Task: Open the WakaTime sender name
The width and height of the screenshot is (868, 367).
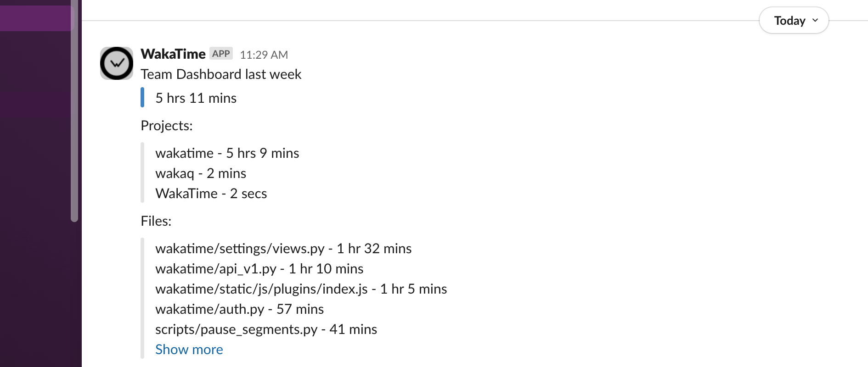Action: pyautogui.click(x=173, y=54)
